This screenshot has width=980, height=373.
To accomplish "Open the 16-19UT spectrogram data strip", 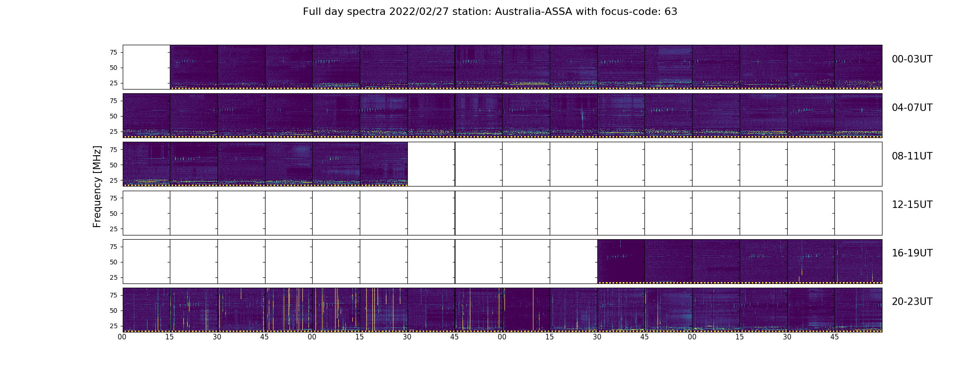I will tap(740, 262).
